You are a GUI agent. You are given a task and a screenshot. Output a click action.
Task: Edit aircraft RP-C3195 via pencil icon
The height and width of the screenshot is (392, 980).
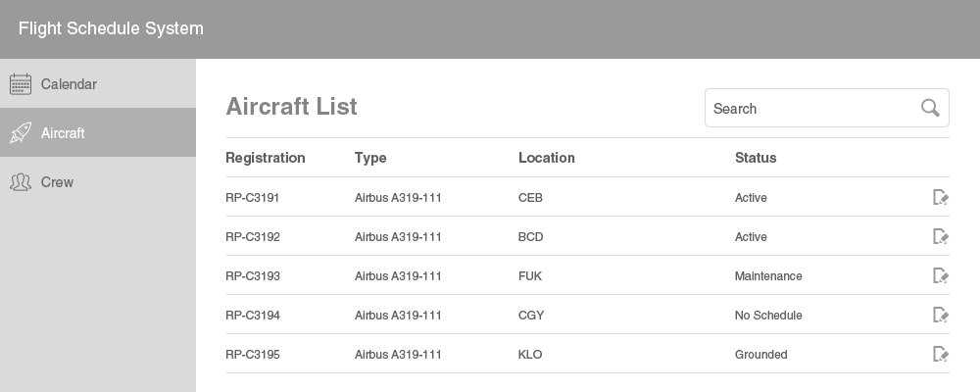941,355
